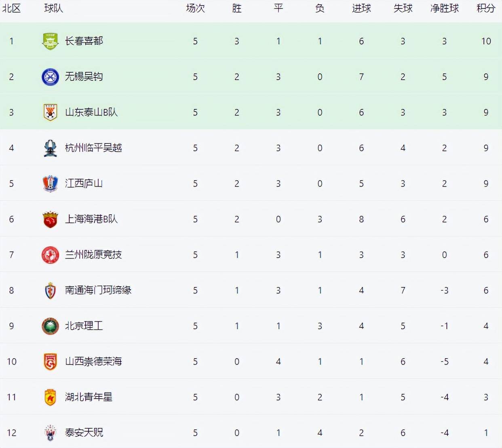Click the 泰安天贶 team logo

pyautogui.click(x=50, y=433)
